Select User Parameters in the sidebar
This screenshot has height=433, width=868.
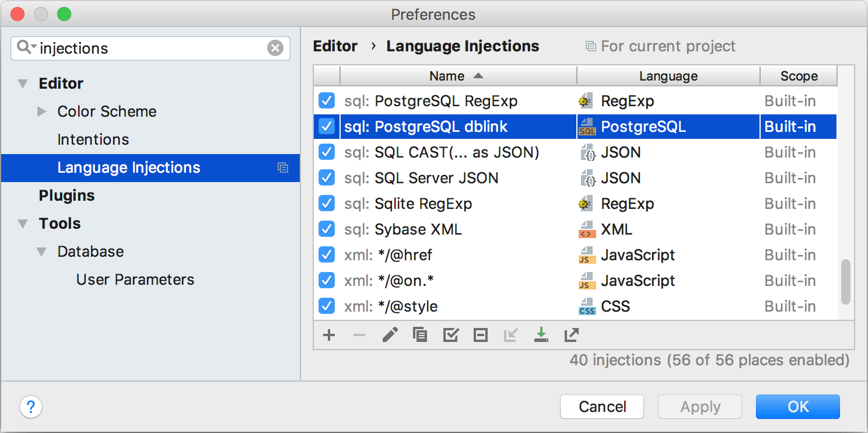pos(135,279)
